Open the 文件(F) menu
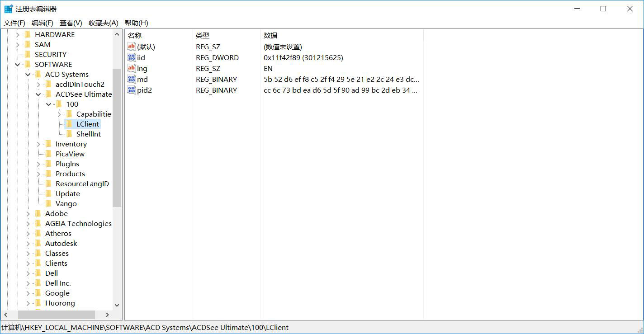 pos(14,23)
